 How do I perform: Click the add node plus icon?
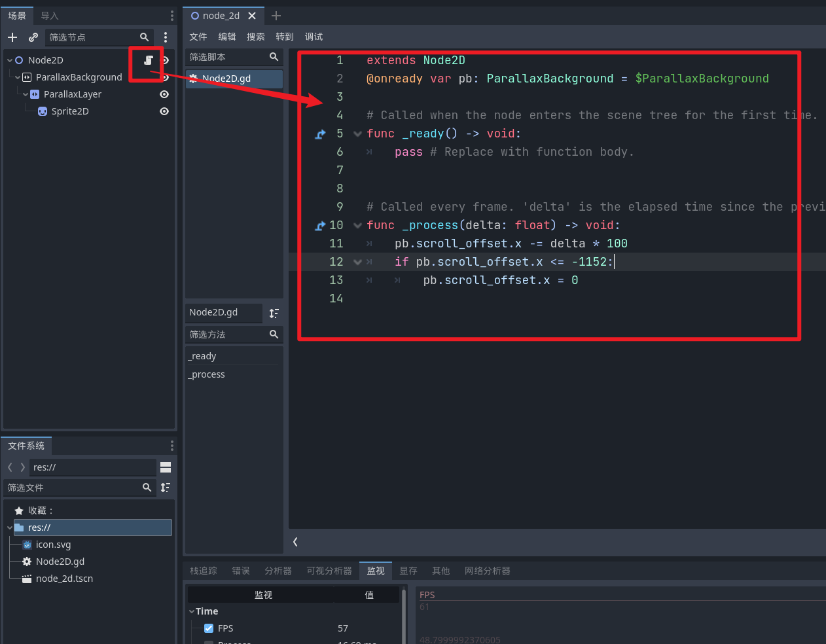[x=12, y=37]
